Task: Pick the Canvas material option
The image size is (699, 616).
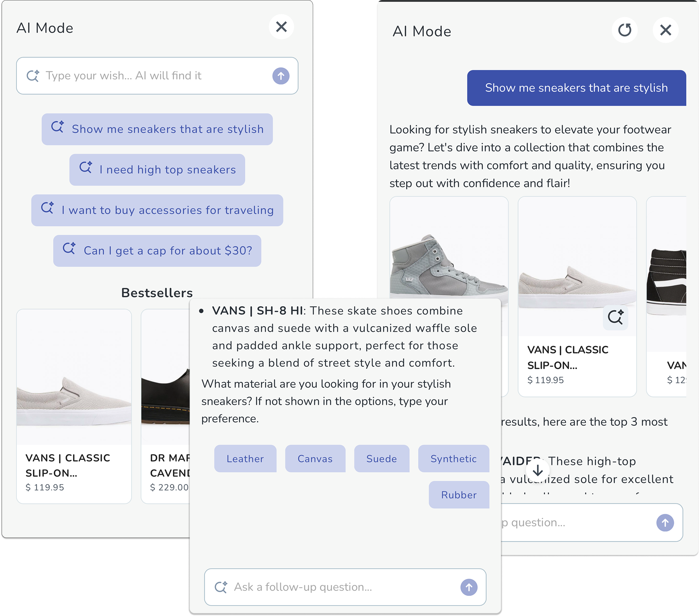Action: click(315, 459)
